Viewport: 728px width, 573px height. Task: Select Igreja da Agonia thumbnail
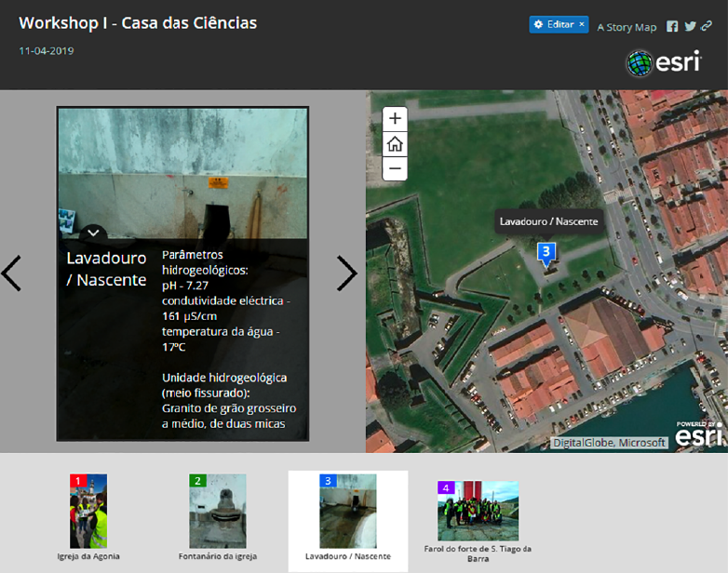(88, 512)
